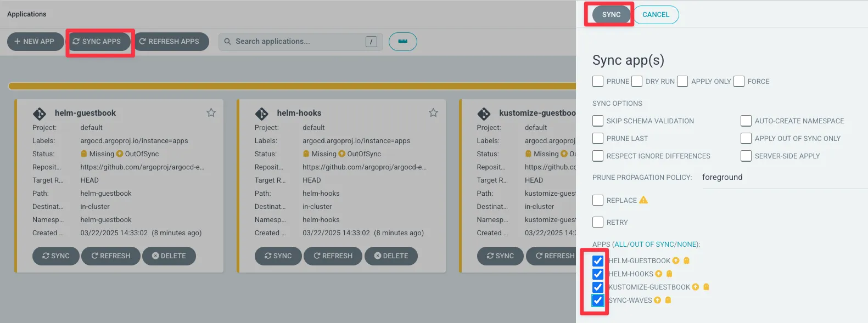Viewport: 868px width, 323px height.
Task: Click the helm-guestbook git source icon
Action: coord(40,114)
